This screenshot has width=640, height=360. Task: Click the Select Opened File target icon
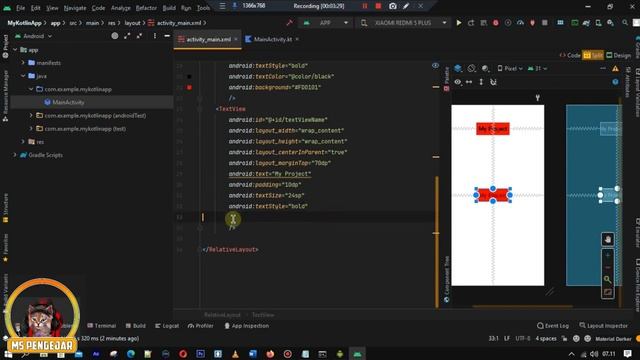click(115, 36)
